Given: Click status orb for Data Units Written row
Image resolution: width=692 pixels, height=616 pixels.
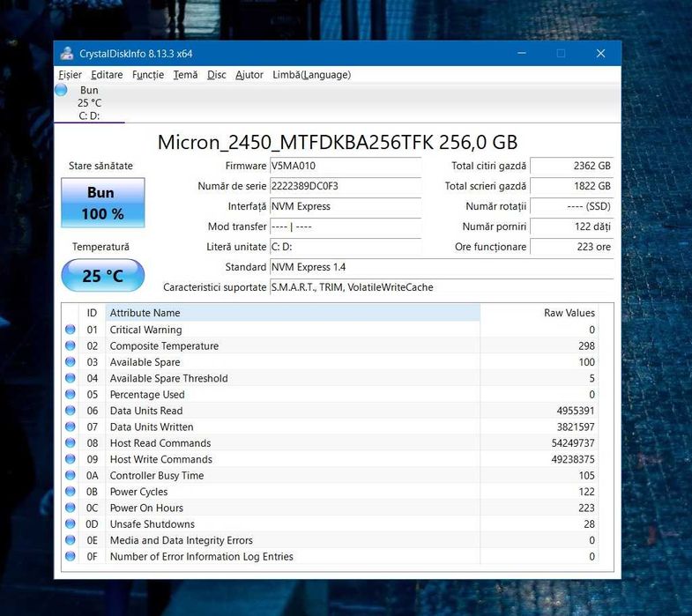Looking at the screenshot, I should pyautogui.click(x=71, y=427).
